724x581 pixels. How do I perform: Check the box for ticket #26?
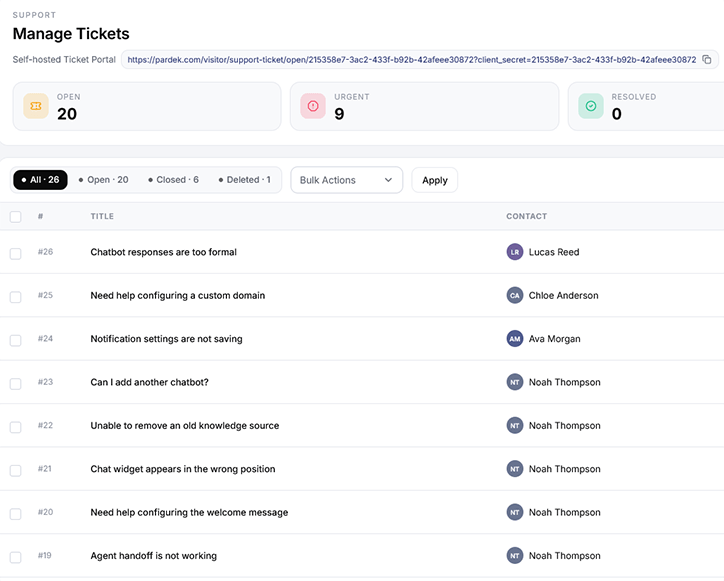(x=16, y=254)
